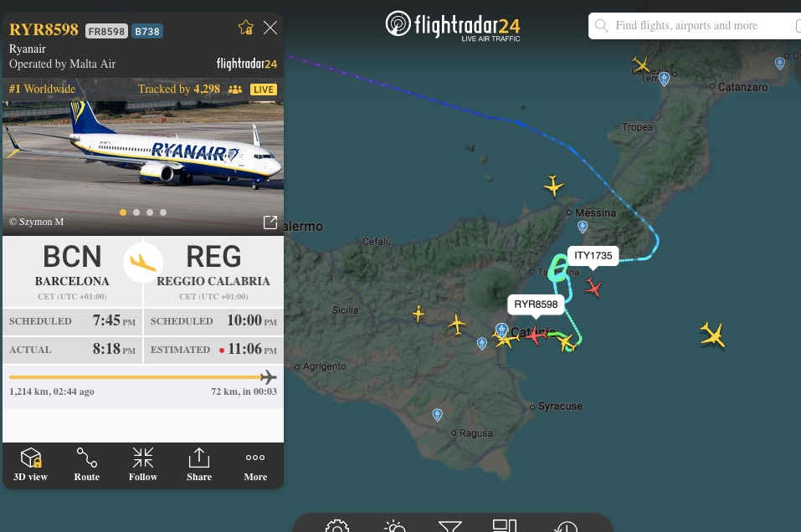Open the 3D view of flight
The image size is (801, 532).
coord(31,464)
